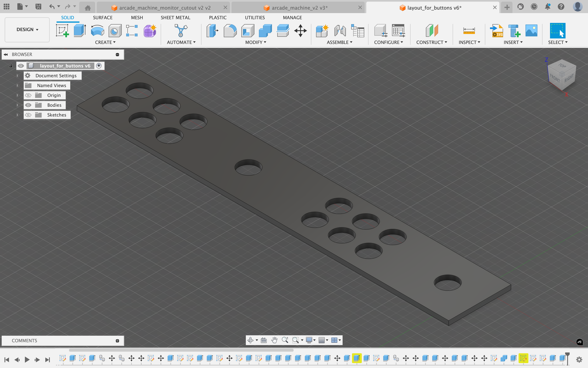The image size is (588, 368).
Task: Click the Joint tool in Assemble
Action: [340, 31]
